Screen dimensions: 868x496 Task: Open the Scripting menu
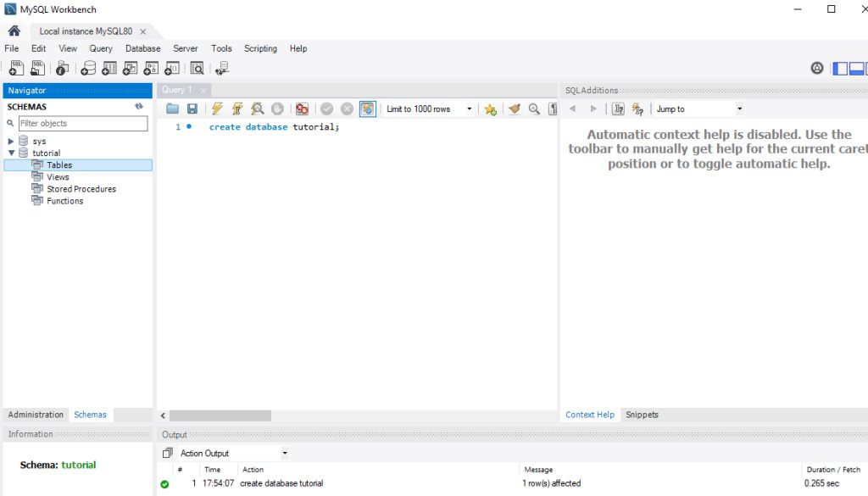pos(260,48)
